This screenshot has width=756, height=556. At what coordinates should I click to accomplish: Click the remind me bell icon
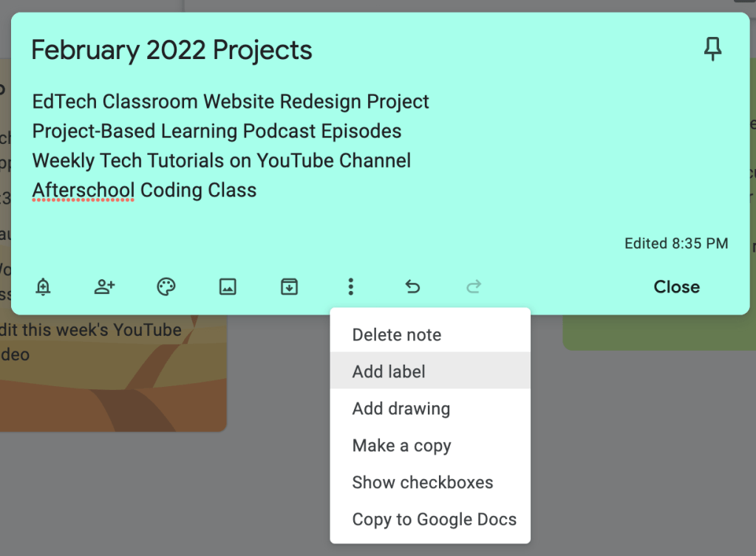(x=44, y=287)
